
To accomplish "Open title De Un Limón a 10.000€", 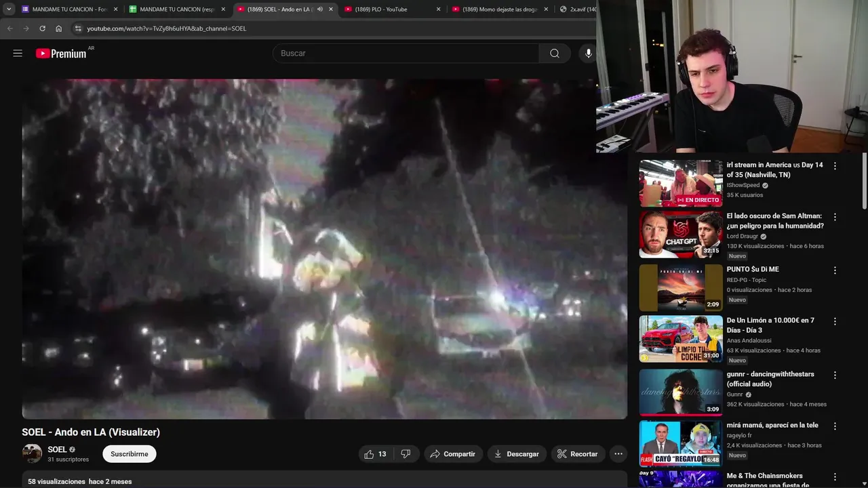I will pyautogui.click(x=770, y=325).
